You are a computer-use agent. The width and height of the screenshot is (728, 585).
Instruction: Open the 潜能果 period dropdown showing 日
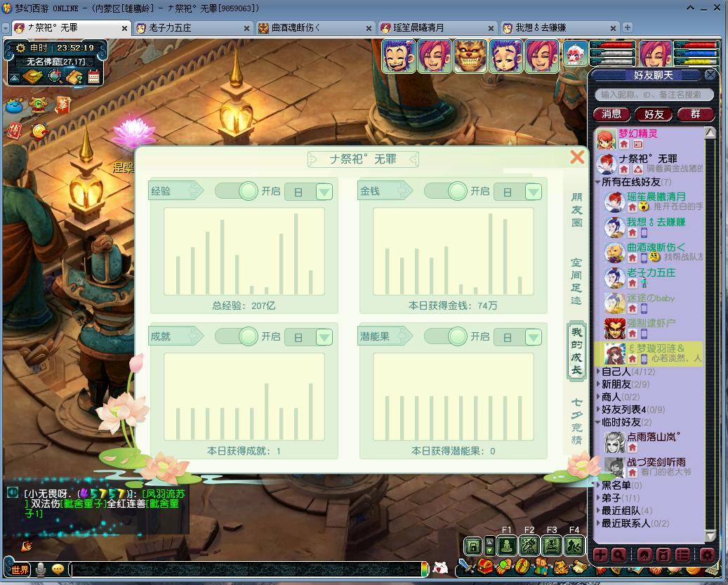[x=518, y=337]
